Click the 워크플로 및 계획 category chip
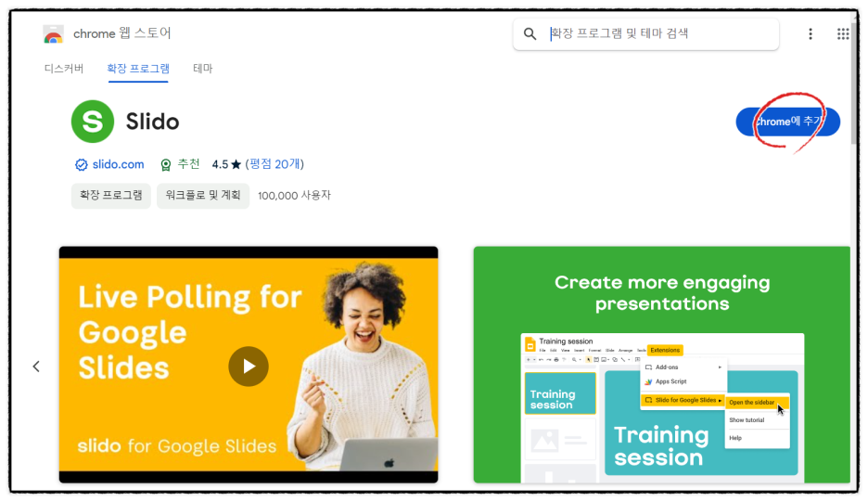The width and height of the screenshot is (868, 502). pyautogui.click(x=202, y=195)
